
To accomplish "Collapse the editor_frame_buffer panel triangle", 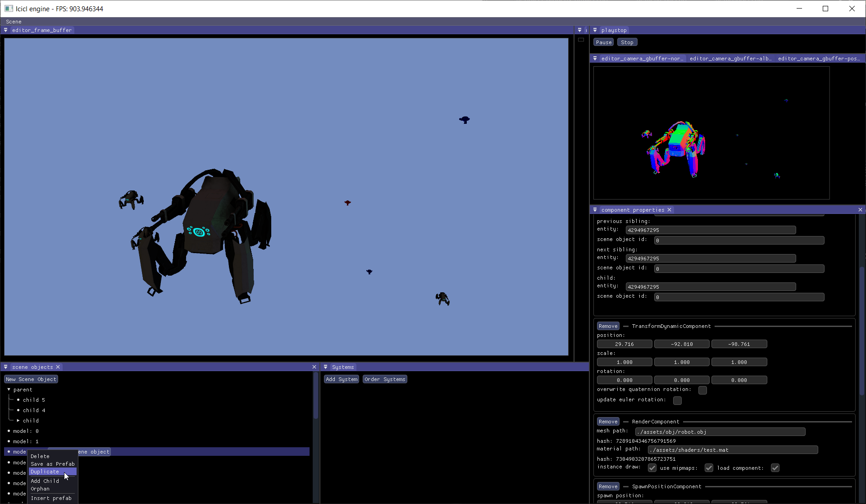I will [x=5, y=30].
